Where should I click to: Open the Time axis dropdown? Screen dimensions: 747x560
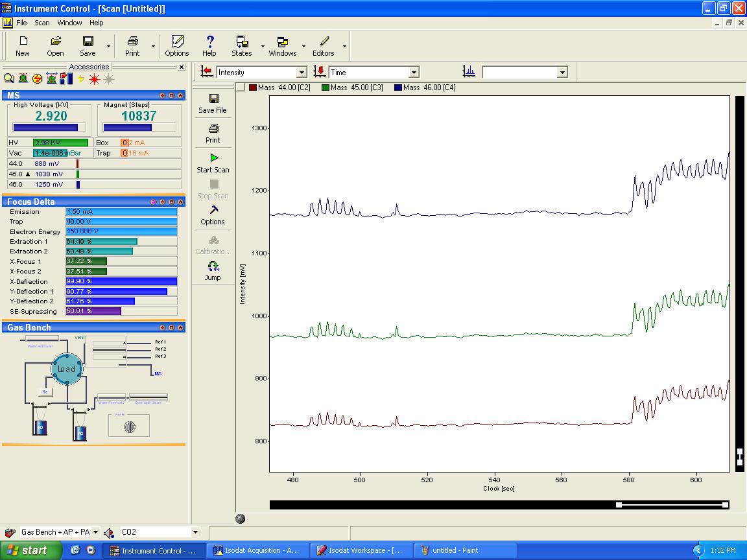point(414,73)
